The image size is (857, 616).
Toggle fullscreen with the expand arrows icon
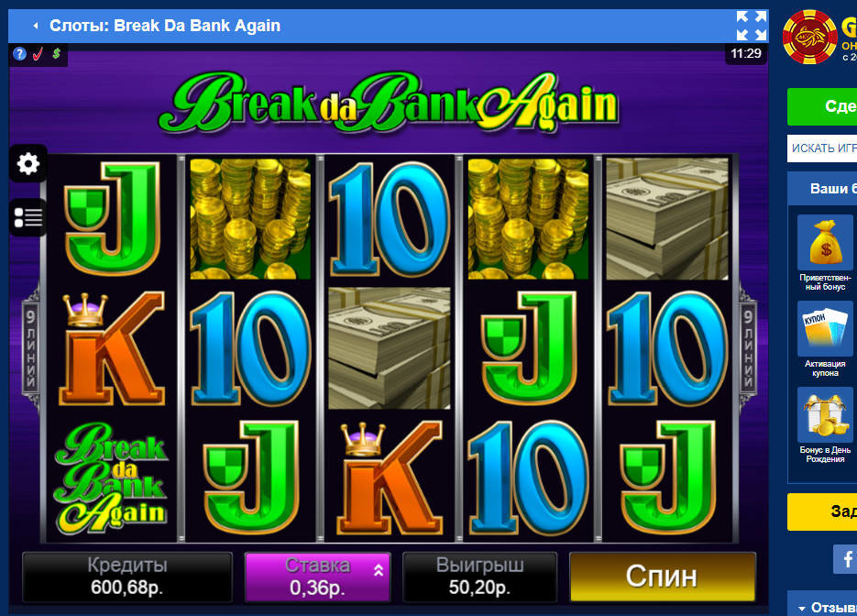pyautogui.click(x=751, y=26)
